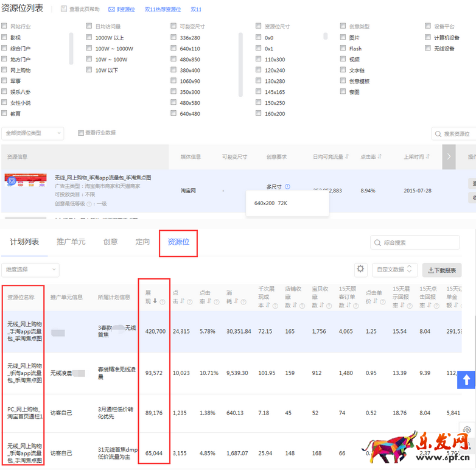Tick the 查看行业数据 checkbox
This screenshot has height=470, width=476.
click(81, 133)
